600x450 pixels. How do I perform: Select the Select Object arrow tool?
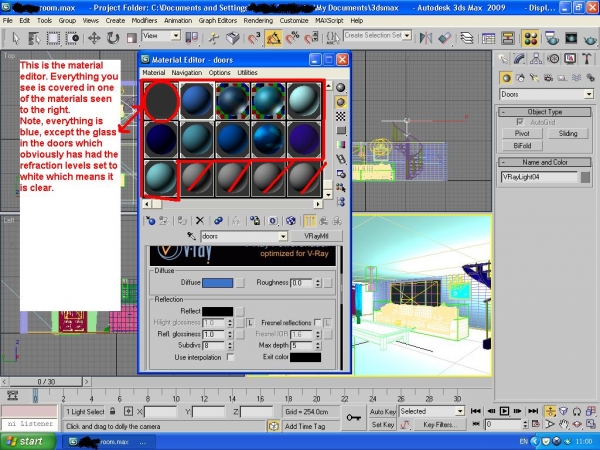[16, 38]
